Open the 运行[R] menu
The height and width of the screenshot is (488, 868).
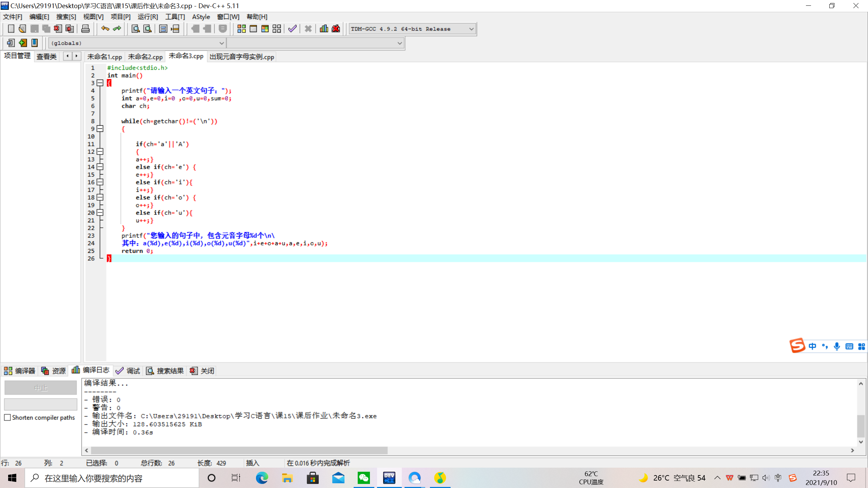click(x=147, y=17)
